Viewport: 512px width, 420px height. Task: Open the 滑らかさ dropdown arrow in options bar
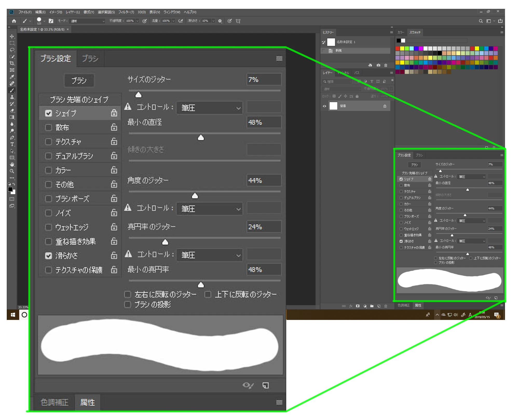click(213, 21)
